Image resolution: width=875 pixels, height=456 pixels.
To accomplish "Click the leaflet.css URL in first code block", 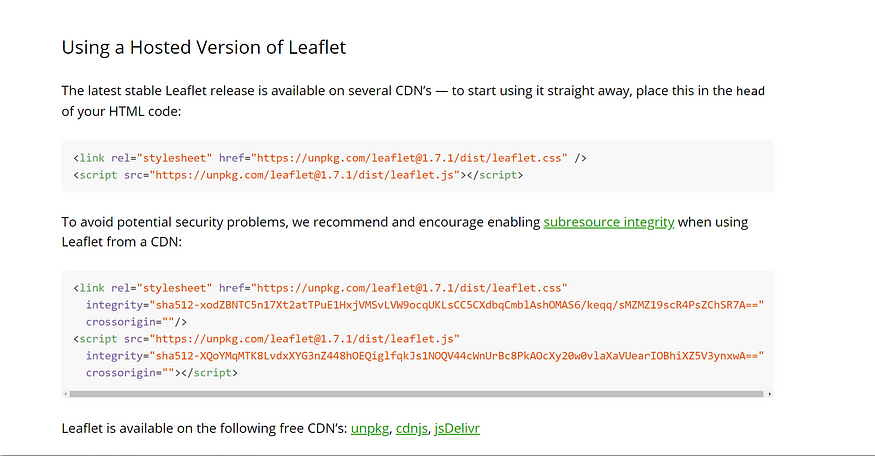I will click(x=409, y=158).
